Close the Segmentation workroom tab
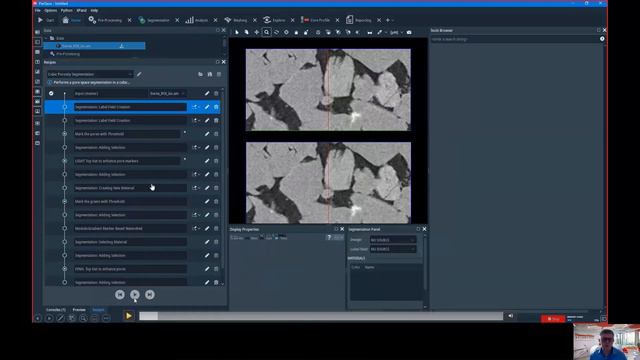Image resolution: width=640 pixels, height=360 pixels. (x=177, y=20)
